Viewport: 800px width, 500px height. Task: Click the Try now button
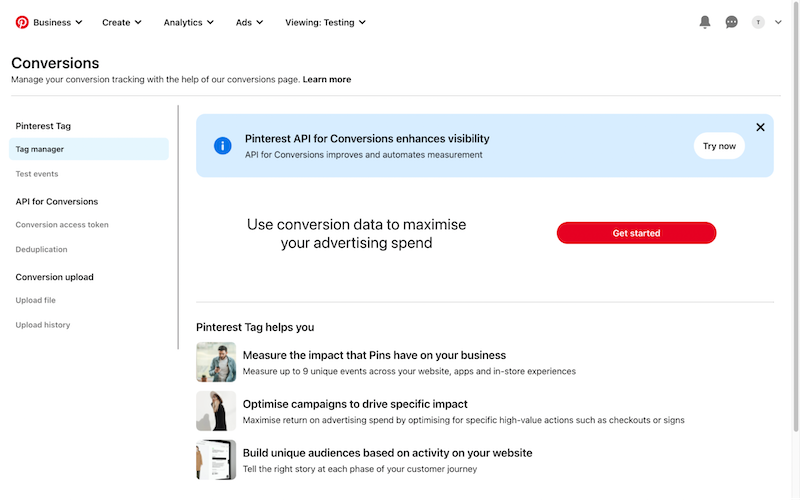[719, 146]
